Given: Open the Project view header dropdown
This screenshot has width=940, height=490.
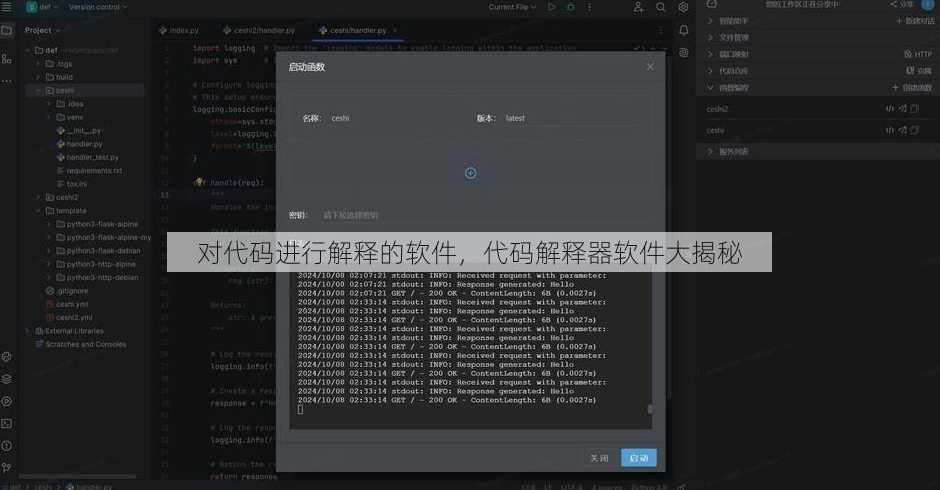Looking at the screenshot, I should [x=42, y=30].
